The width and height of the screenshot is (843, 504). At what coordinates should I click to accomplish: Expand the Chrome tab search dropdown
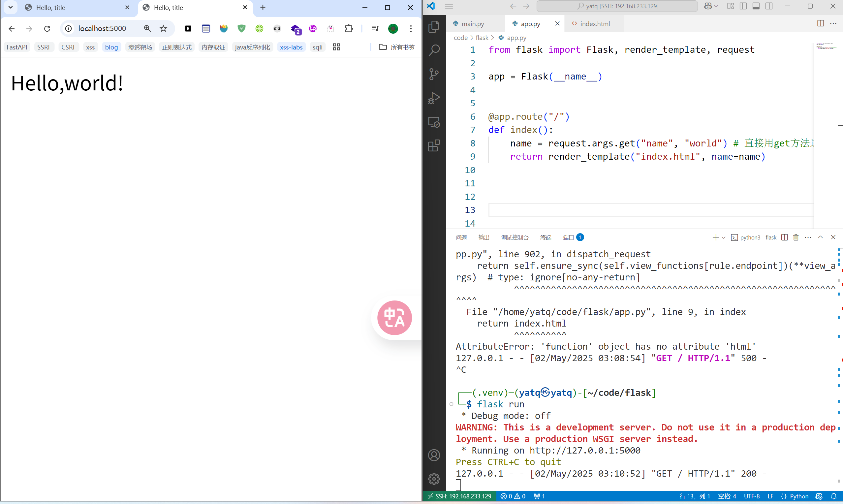point(11,7)
